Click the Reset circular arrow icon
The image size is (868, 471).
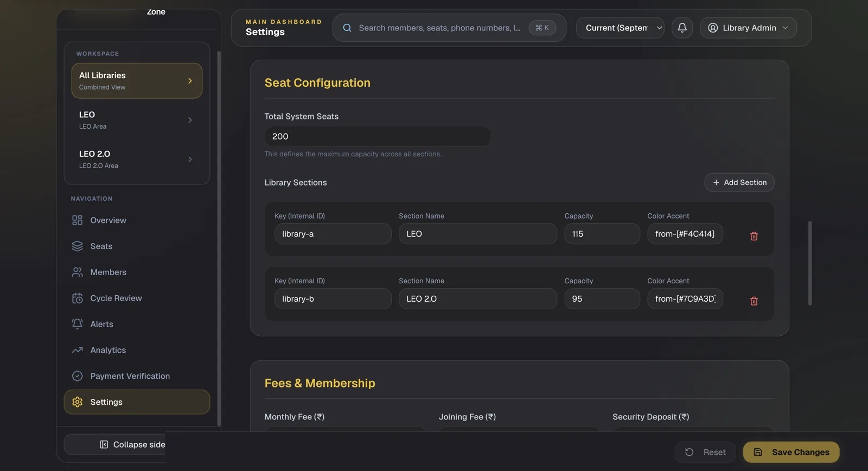(x=689, y=452)
